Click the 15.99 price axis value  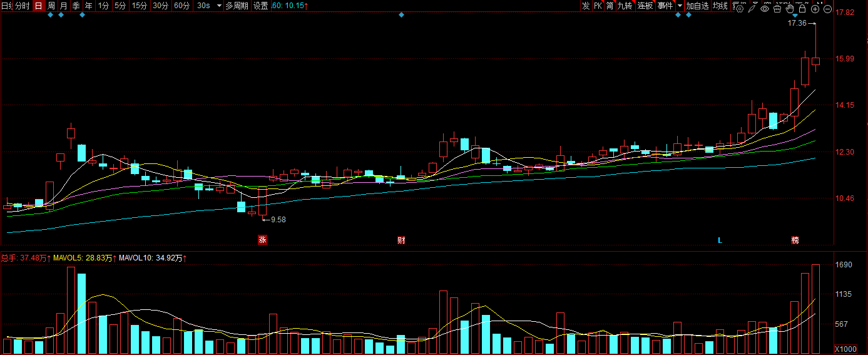click(x=845, y=59)
